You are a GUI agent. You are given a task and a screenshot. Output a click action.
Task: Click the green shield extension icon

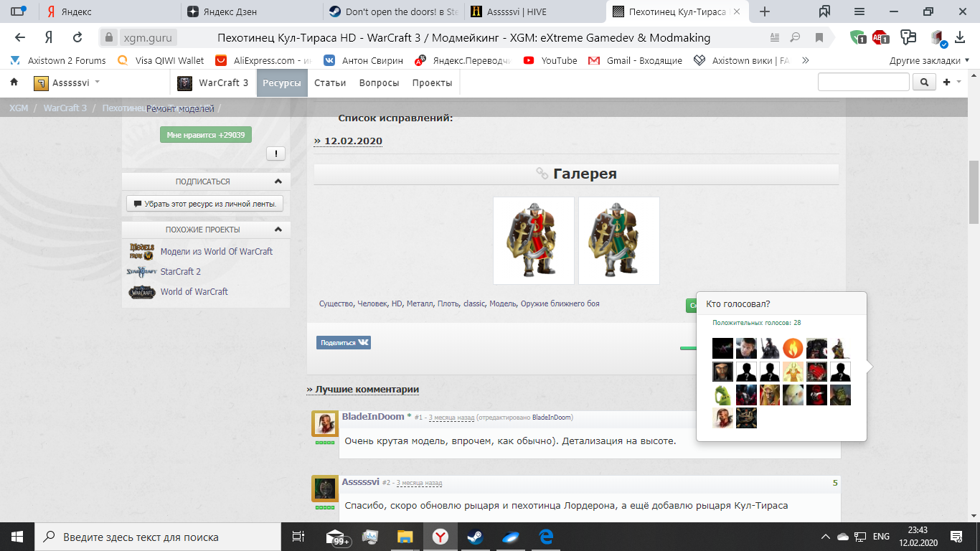point(857,37)
